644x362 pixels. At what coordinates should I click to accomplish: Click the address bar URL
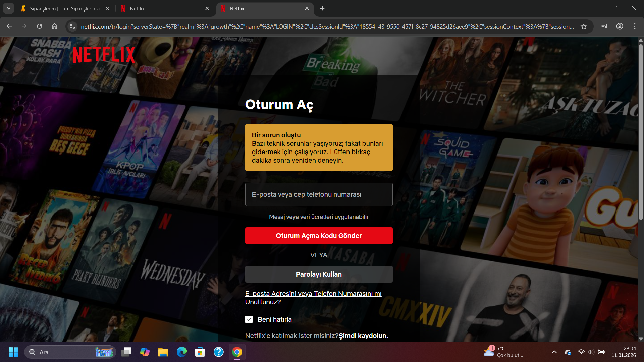327,26
